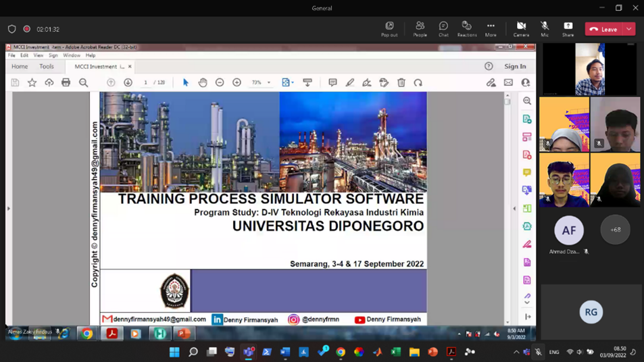644x362 pixels.
Task: Open the Window menu in Acrobat
Action: [x=72, y=55]
